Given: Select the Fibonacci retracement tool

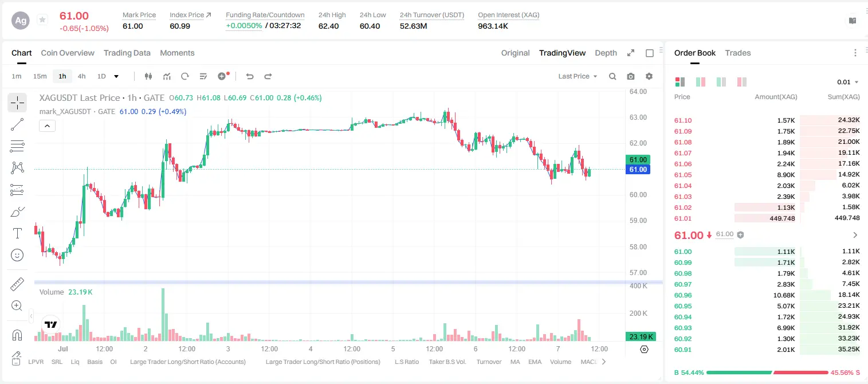Looking at the screenshot, I should pyautogui.click(x=17, y=146).
